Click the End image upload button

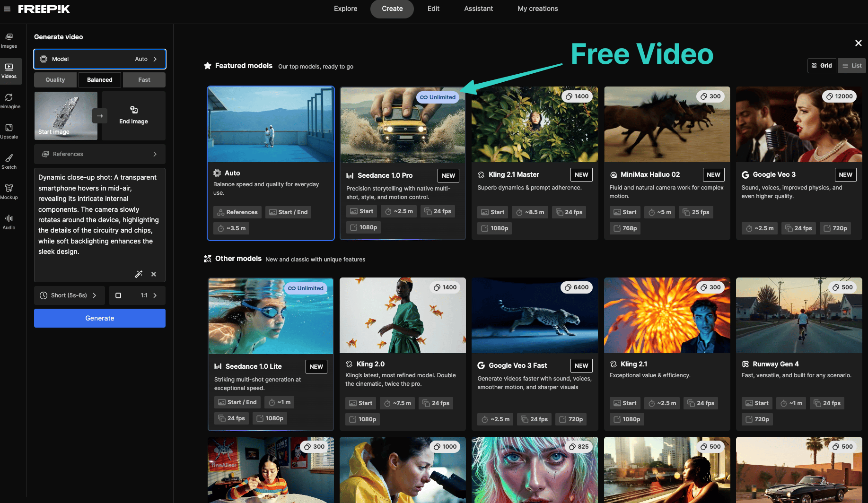pos(133,116)
